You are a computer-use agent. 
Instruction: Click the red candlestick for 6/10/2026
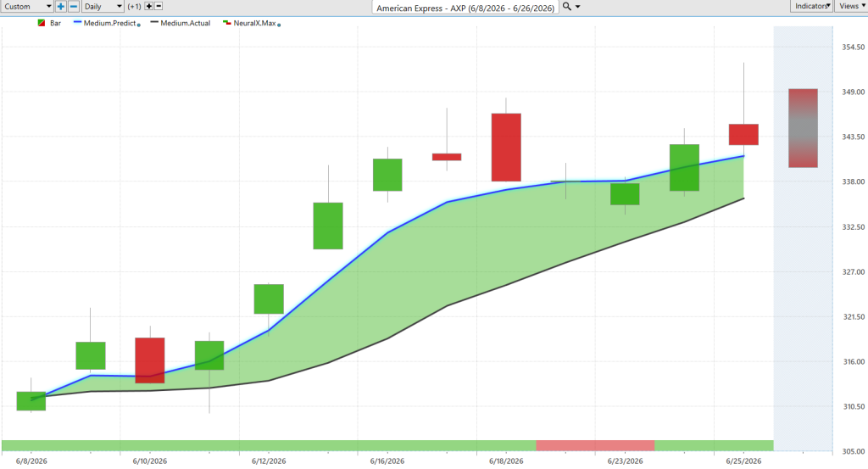(149, 360)
